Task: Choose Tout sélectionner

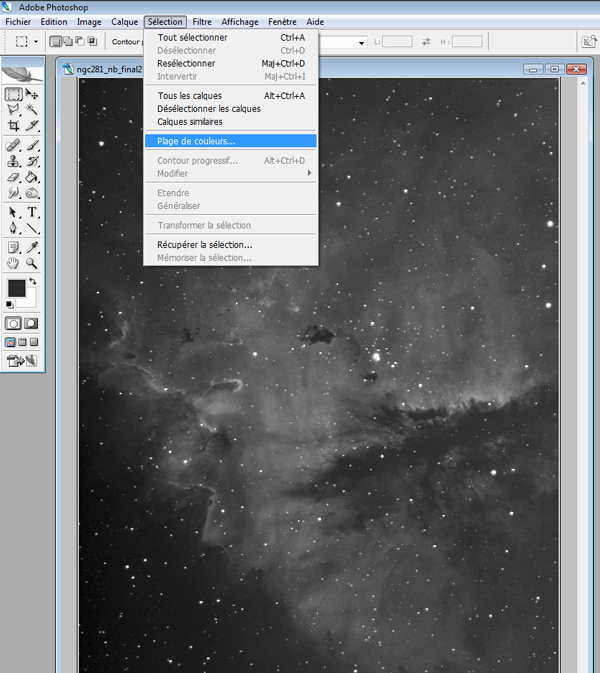Action: pyautogui.click(x=231, y=37)
